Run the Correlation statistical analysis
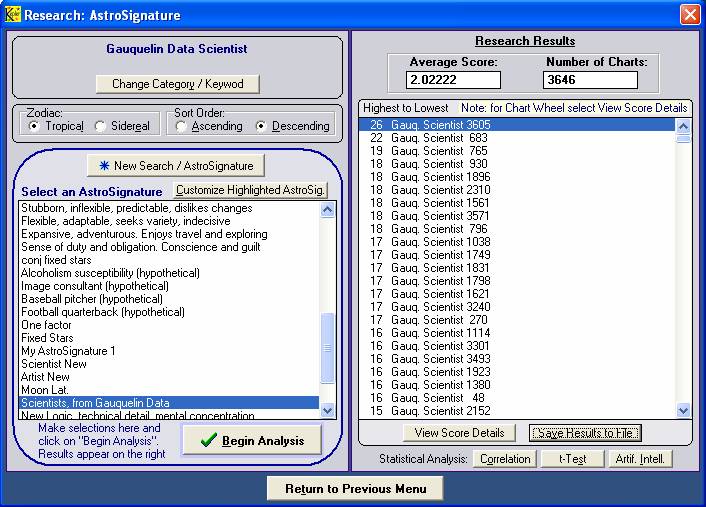The width and height of the screenshot is (706, 507). point(505,459)
